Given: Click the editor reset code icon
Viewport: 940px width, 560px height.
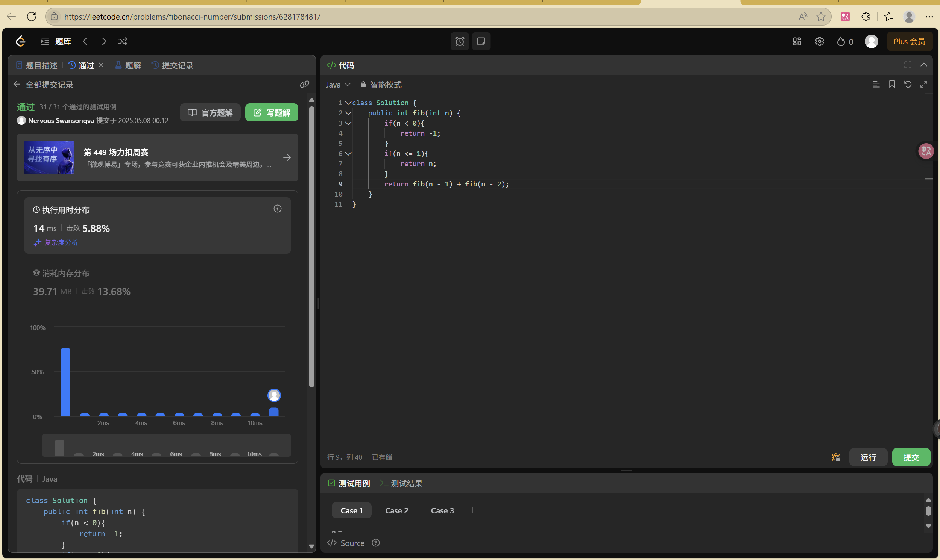Looking at the screenshot, I should point(908,84).
